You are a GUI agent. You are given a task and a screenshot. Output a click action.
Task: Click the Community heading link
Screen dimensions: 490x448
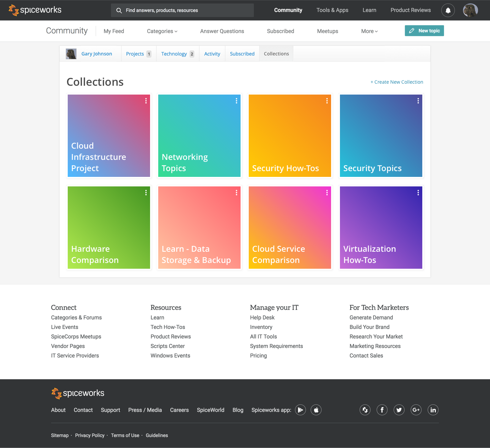(x=67, y=31)
